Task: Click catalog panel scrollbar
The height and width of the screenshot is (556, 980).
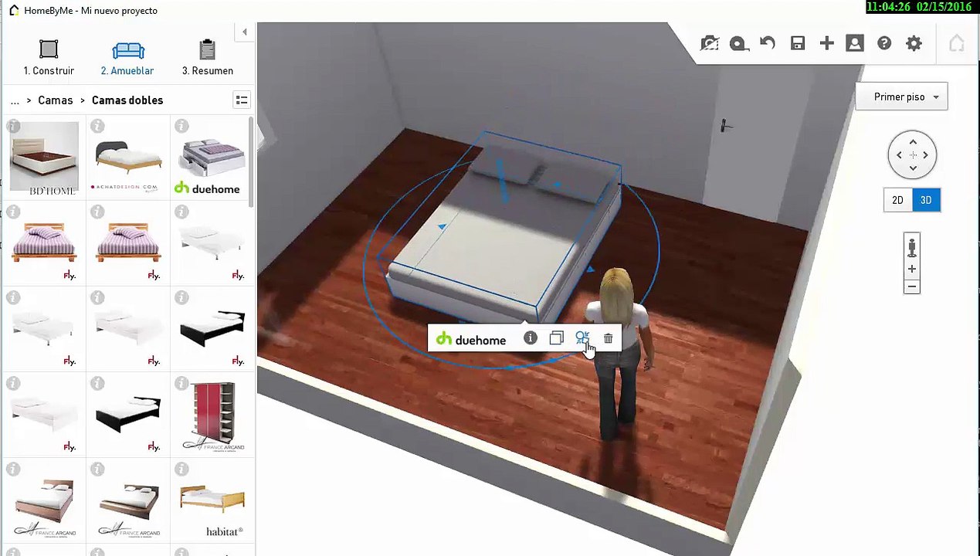Action: point(250,162)
